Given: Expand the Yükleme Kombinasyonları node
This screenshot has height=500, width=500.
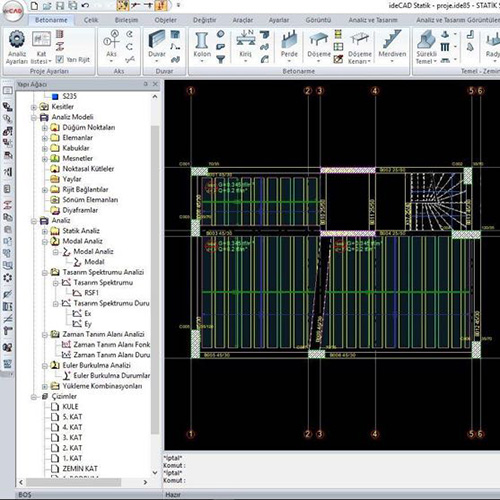Looking at the screenshot, I should pyautogui.click(x=45, y=386).
